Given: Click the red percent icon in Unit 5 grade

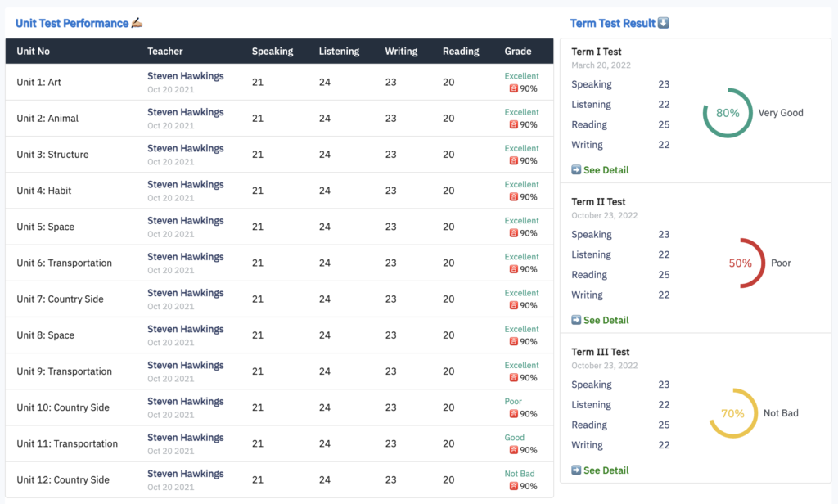Looking at the screenshot, I should coord(514,233).
